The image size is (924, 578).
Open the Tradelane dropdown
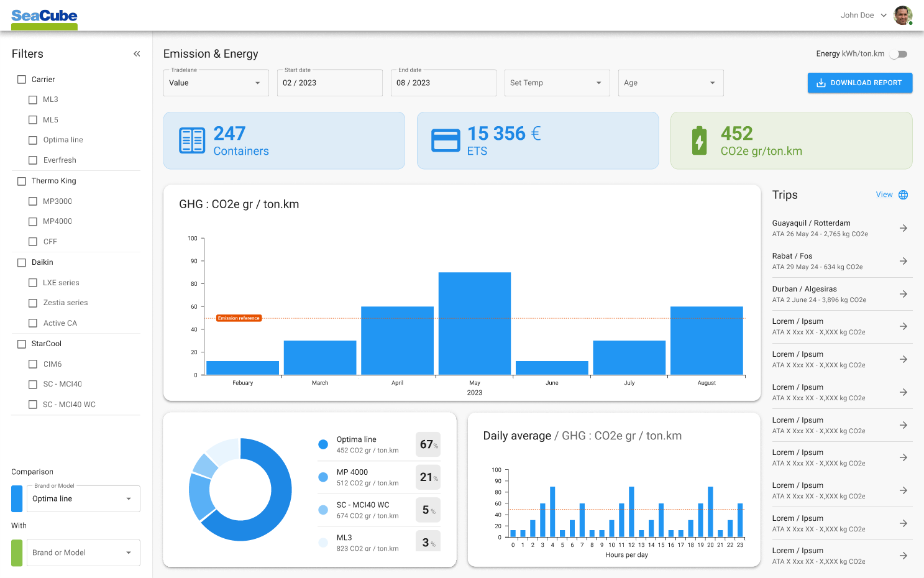coord(216,83)
